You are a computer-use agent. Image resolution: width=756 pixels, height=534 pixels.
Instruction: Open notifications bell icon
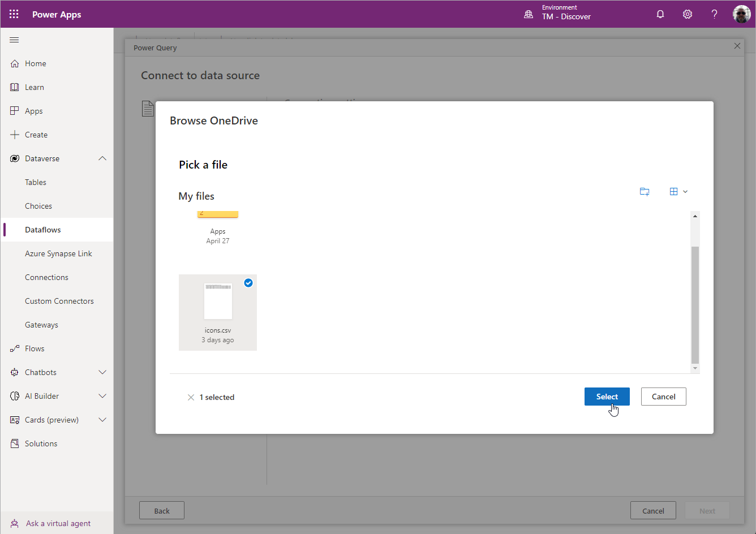coord(660,14)
